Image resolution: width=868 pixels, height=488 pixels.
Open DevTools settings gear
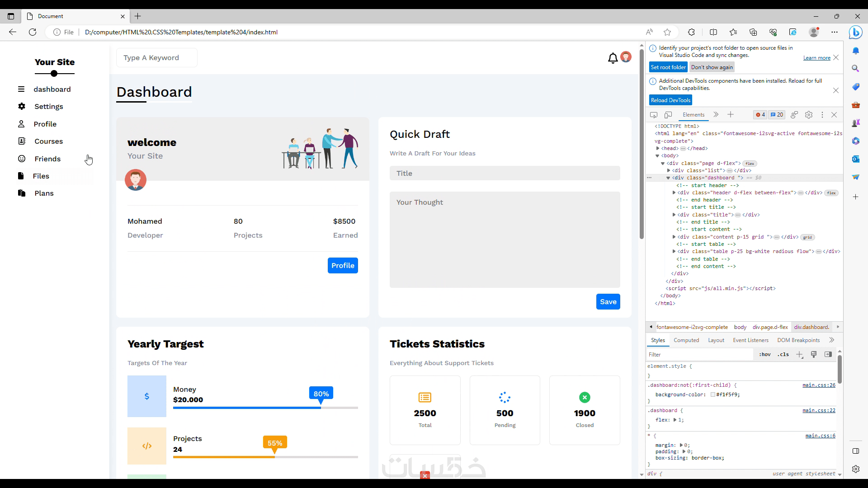click(x=809, y=115)
